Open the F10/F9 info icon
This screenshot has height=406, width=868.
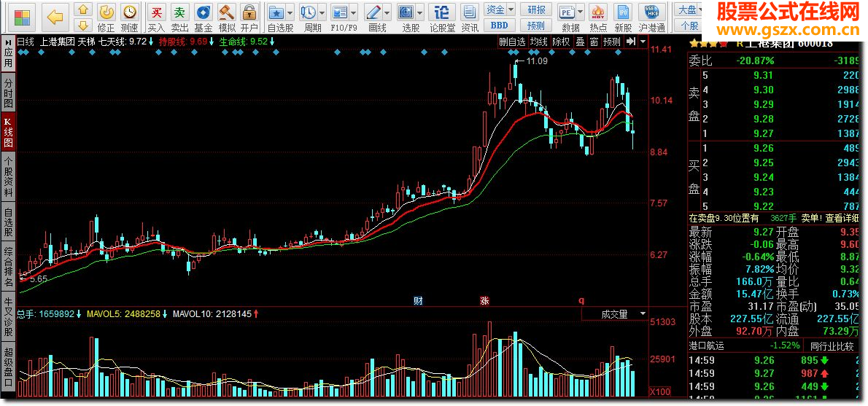pyautogui.click(x=340, y=12)
